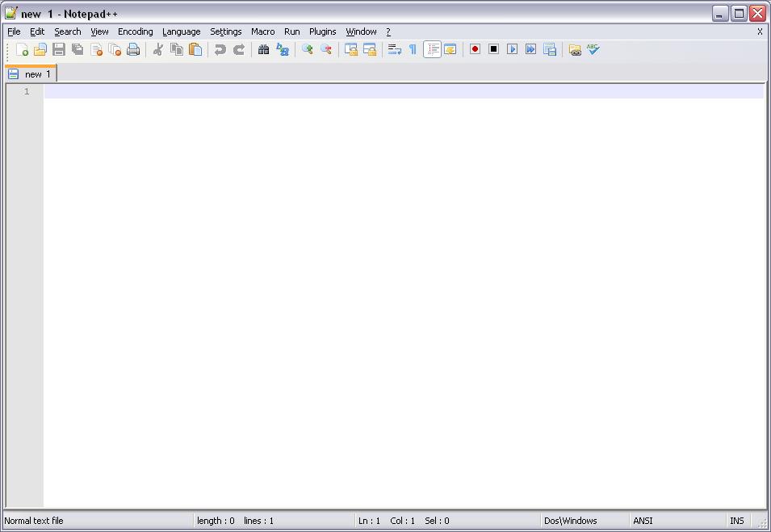Click the Close document toolbar icon
This screenshot has width=771, height=532.
[96, 49]
